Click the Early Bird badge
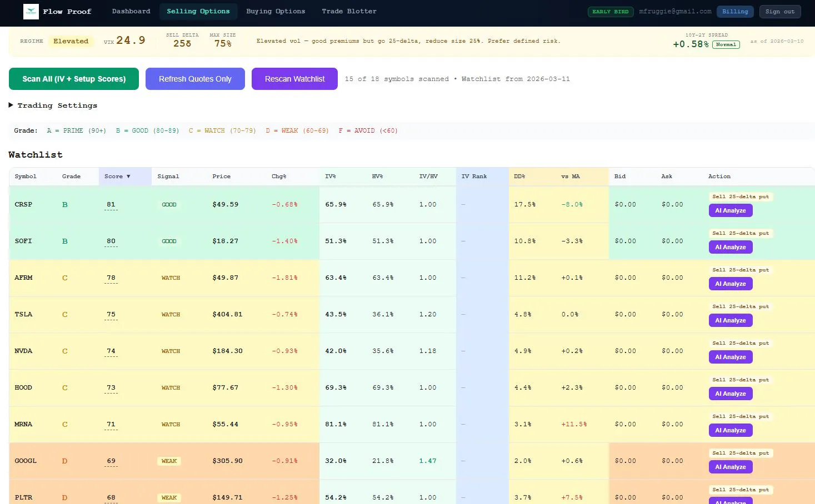This screenshot has width=815, height=504. pyautogui.click(x=611, y=12)
